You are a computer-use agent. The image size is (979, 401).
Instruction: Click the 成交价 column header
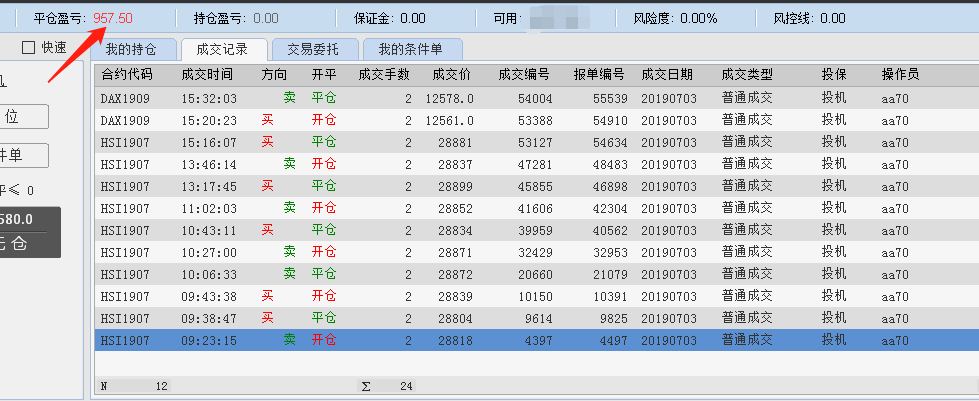(452, 75)
